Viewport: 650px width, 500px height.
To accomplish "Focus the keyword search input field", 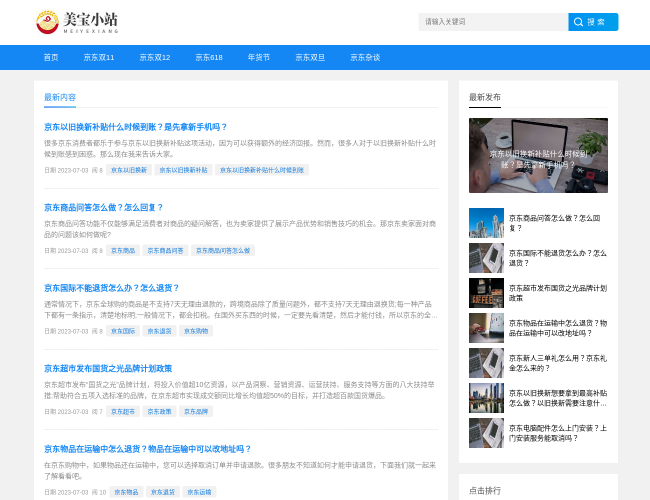I will click(x=493, y=22).
